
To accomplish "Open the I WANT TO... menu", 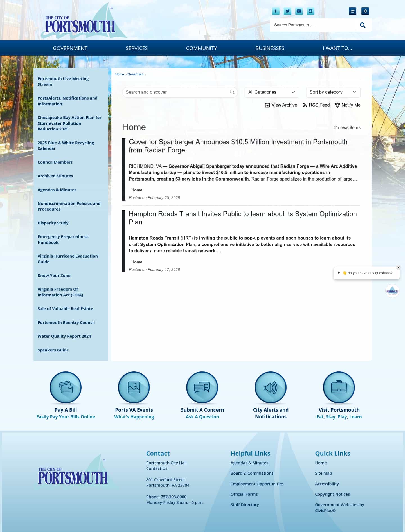I will click(337, 48).
